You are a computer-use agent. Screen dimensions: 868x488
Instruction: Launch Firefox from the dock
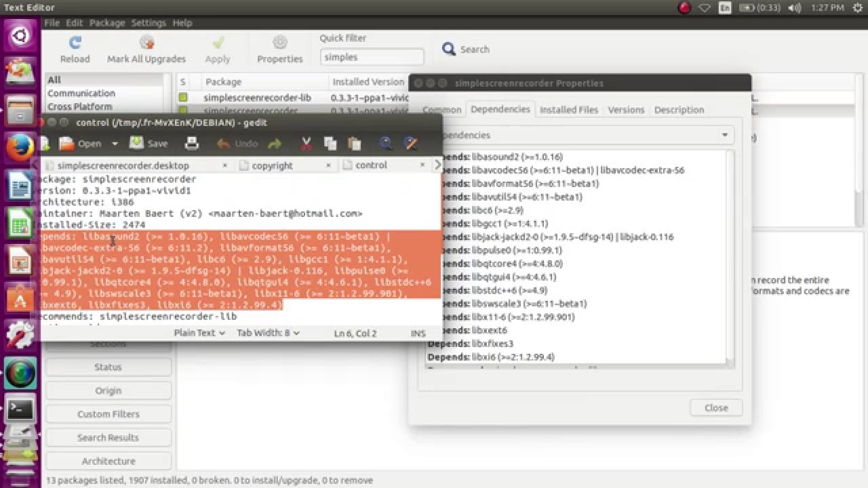(x=20, y=146)
